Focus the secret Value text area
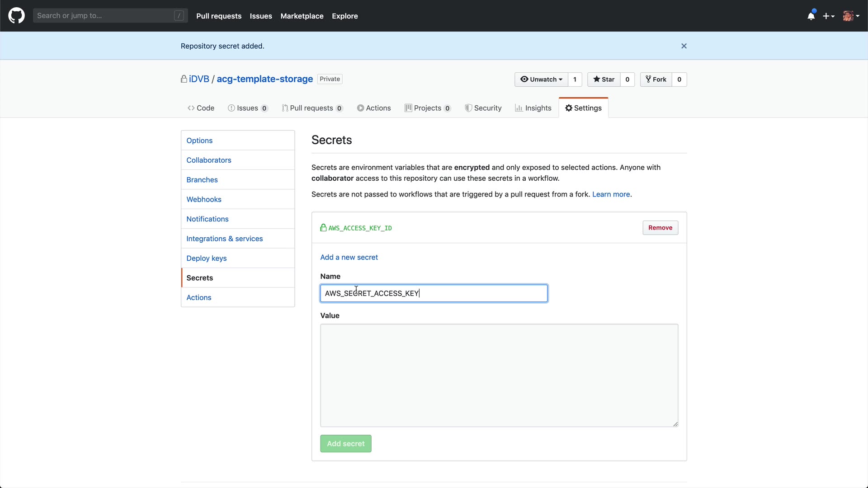 click(x=499, y=375)
